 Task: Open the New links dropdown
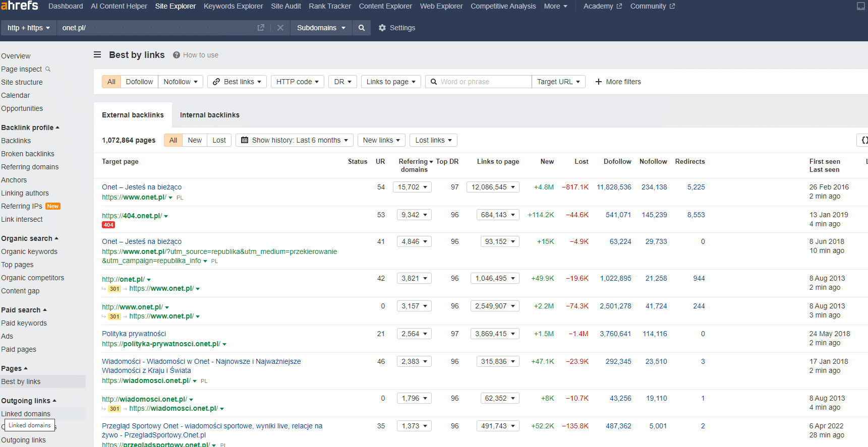click(x=381, y=140)
